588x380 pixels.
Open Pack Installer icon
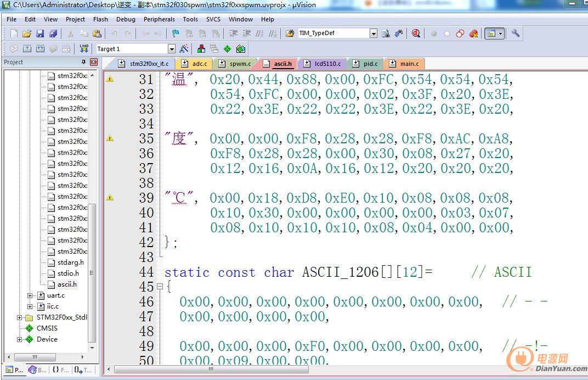[241, 48]
